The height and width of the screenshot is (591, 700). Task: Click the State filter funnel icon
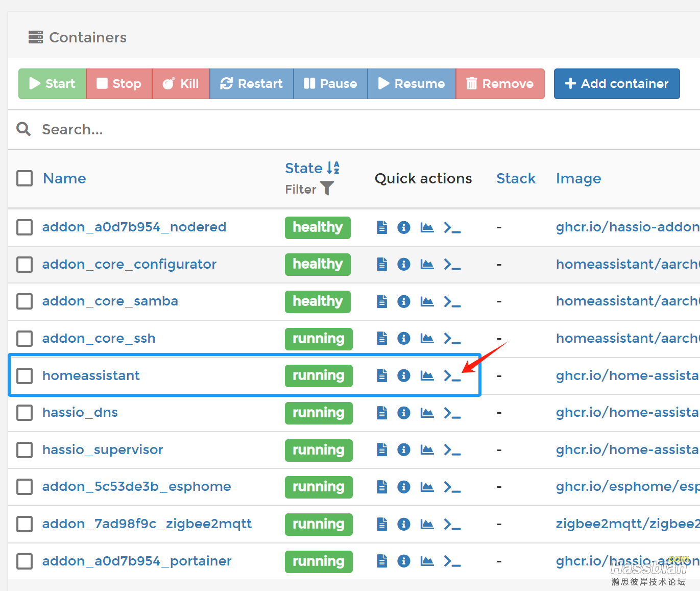[x=327, y=188]
